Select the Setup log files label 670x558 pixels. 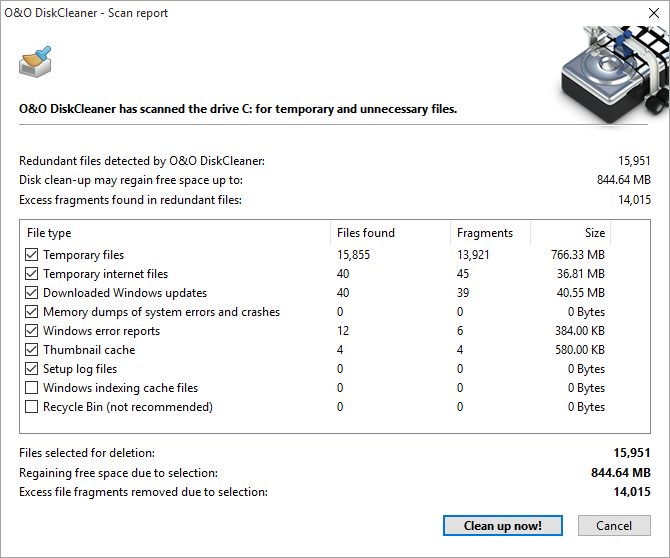point(80,369)
